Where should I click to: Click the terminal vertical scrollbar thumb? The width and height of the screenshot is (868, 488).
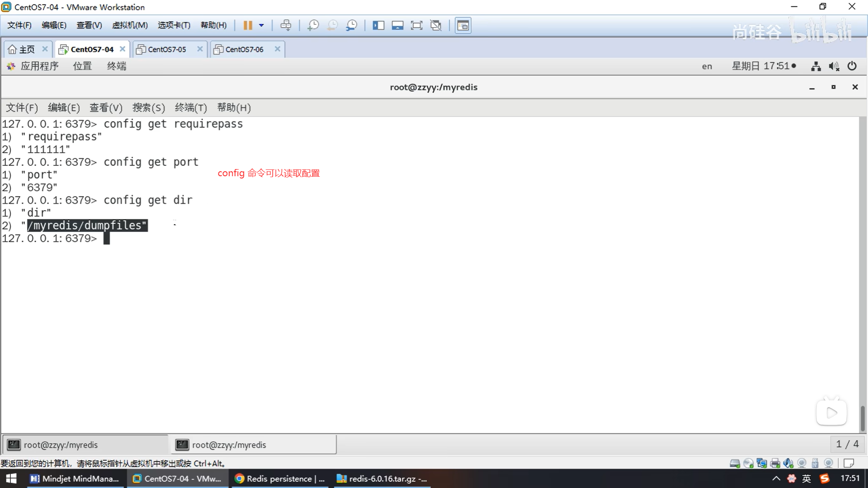pos(862,418)
